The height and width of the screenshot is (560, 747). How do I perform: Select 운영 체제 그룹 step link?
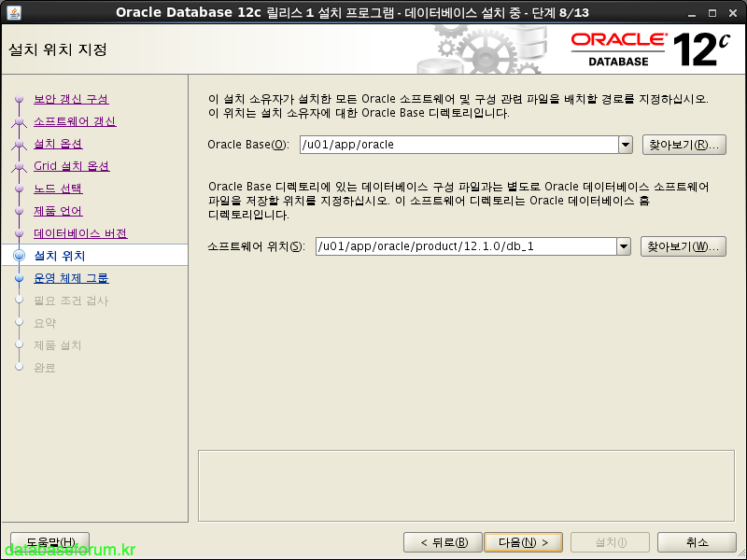[71, 278]
